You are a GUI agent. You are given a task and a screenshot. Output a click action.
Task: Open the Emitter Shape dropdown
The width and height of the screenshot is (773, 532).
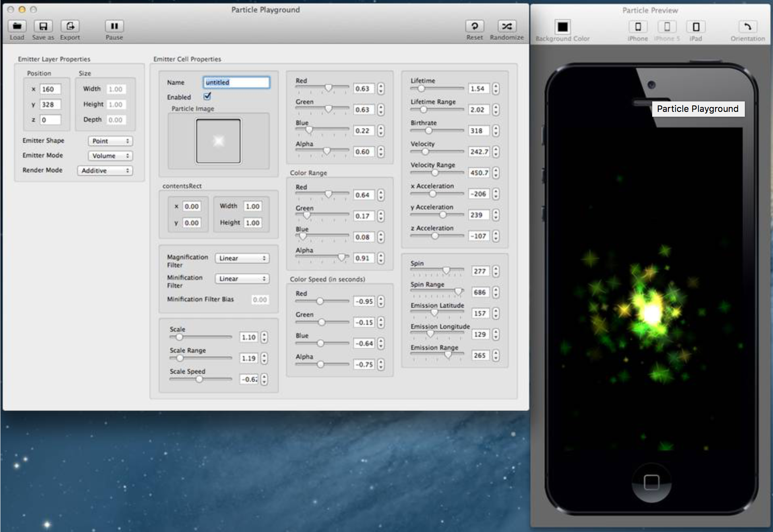tap(110, 141)
